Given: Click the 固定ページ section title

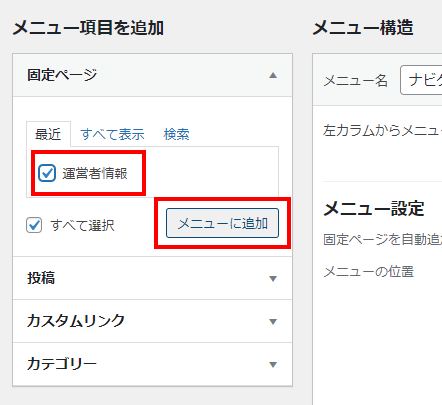Looking at the screenshot, I should 62,75.
